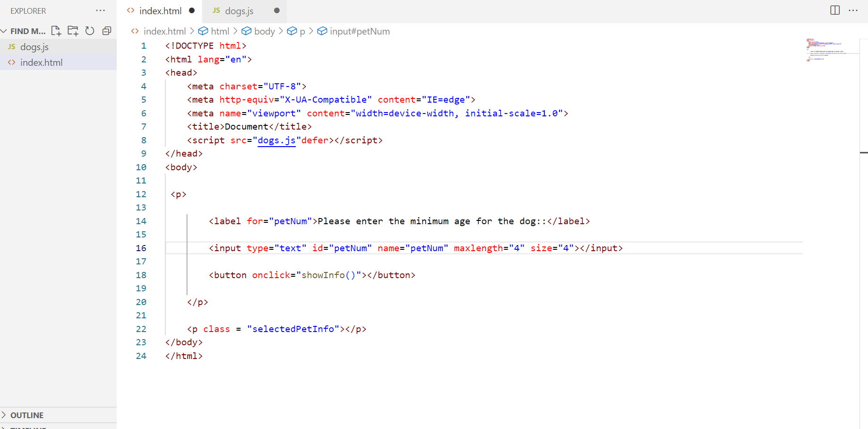Open dogs.js from the Explorer tree

58,47
